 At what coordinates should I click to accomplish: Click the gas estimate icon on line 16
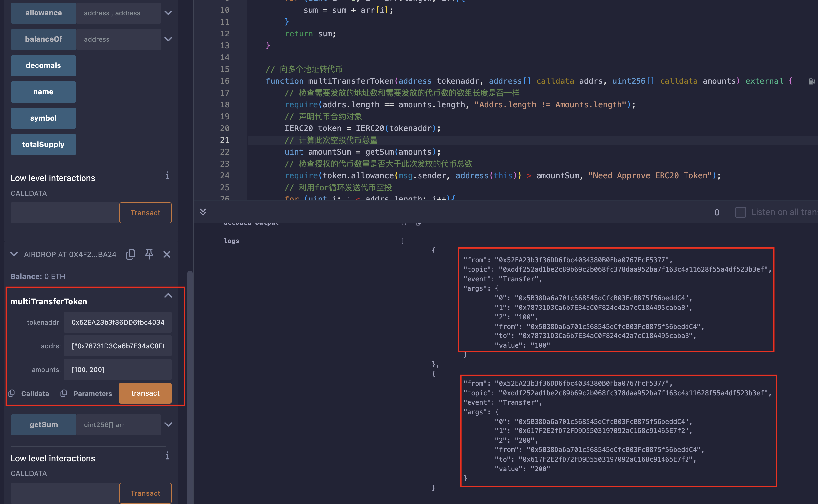coord(812,81)
